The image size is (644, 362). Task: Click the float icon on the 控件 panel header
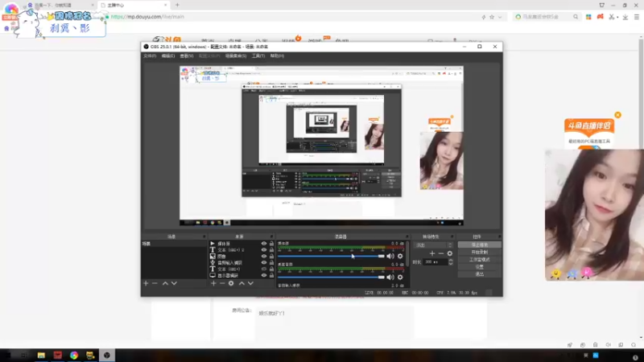[499, 237]
